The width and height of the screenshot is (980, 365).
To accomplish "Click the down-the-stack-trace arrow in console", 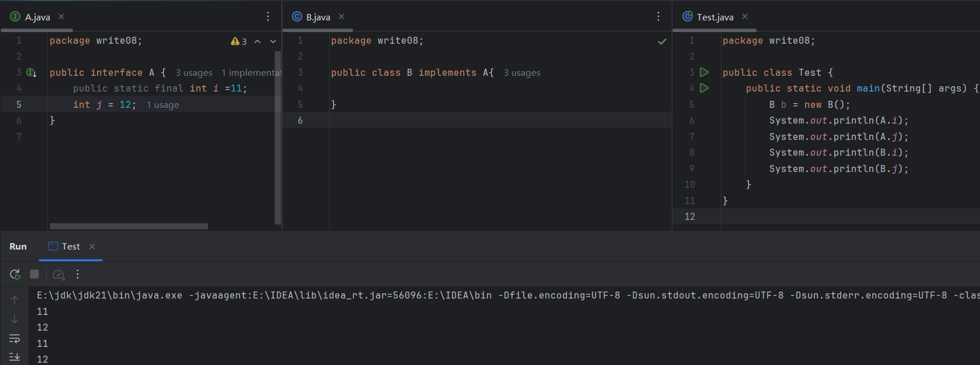I will 15,319.
